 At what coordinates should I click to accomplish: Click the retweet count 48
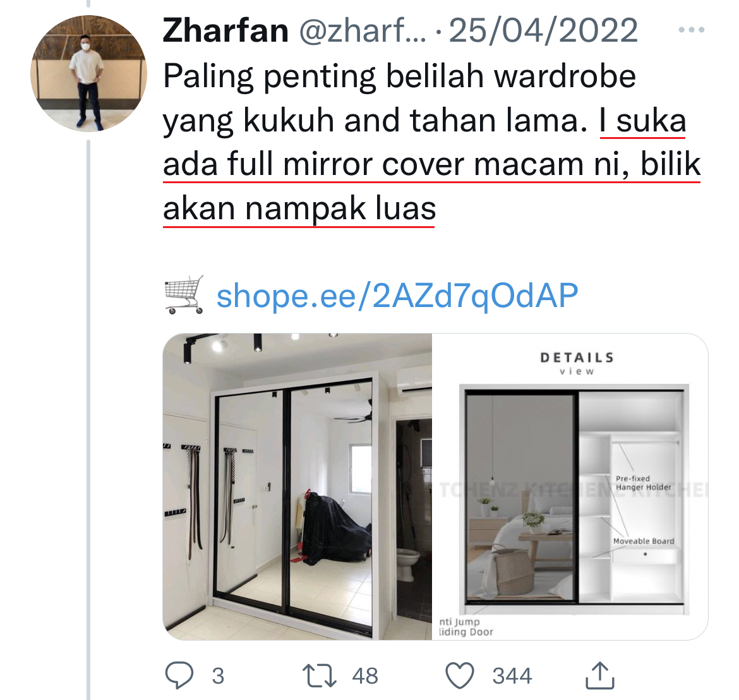pyautogui.click(x=365, y=676)
